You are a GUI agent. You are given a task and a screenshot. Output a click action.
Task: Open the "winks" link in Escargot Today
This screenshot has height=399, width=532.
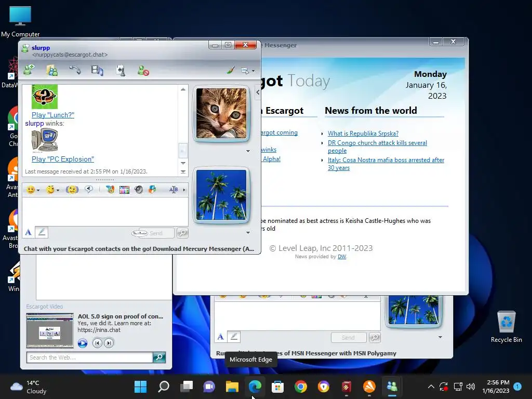pos(269,150)
